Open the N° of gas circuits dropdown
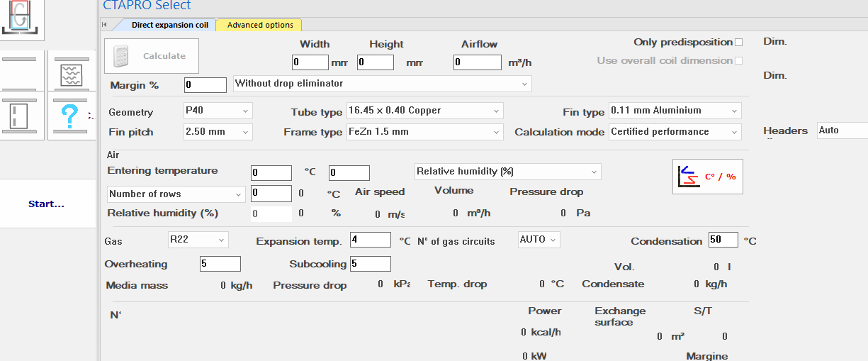This screenshot has width=868, height=361. click(539, 240)
